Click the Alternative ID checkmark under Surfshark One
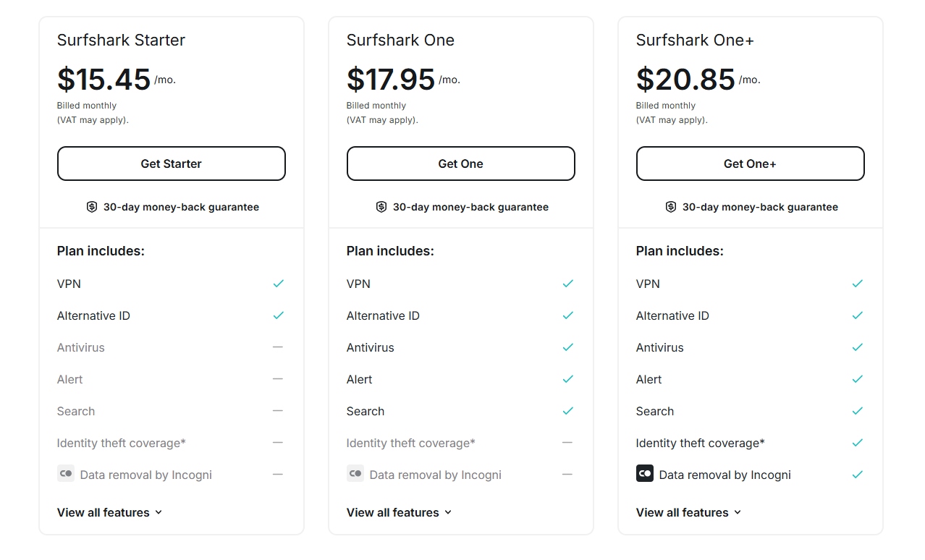Viewport: 925px width, 560px height. click(567, 315)
